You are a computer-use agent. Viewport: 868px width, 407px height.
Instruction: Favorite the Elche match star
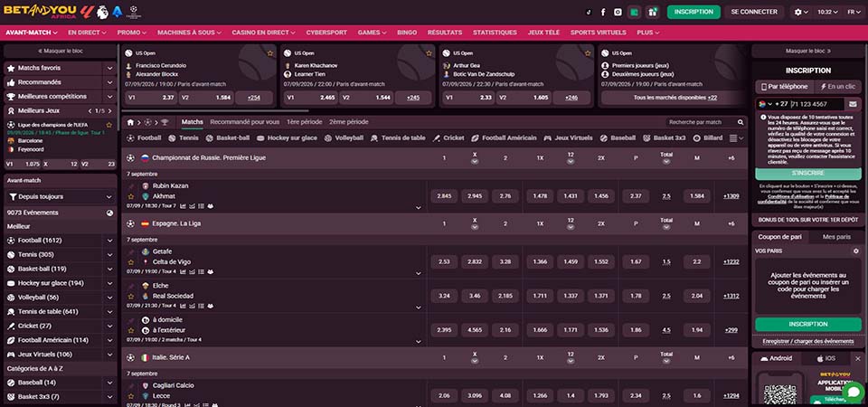[x=130, y=296]
